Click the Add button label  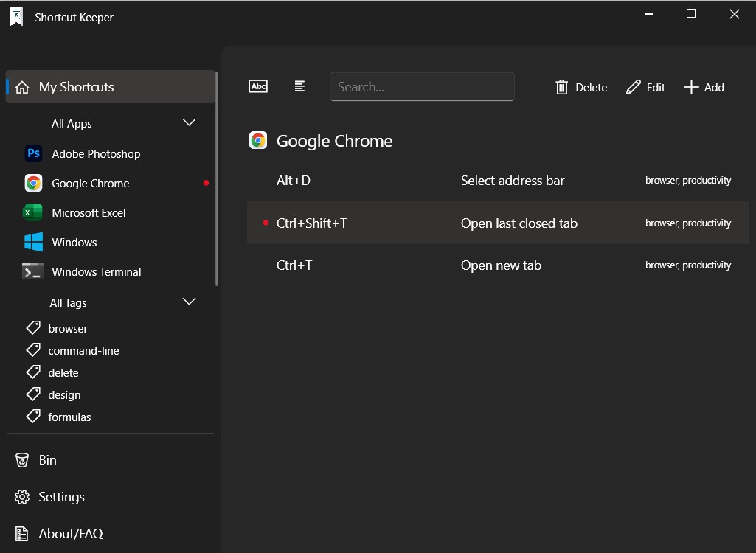coord(714,87)
